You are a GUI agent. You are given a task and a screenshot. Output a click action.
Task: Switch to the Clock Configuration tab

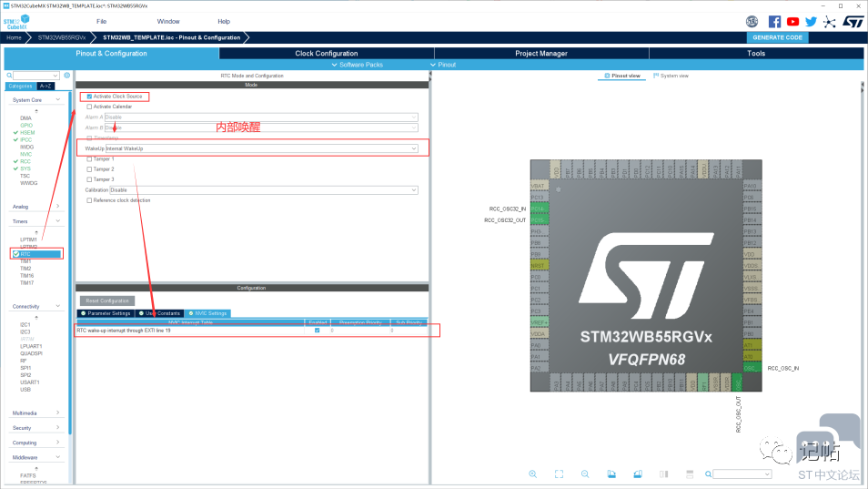click(x=326, y=54)
